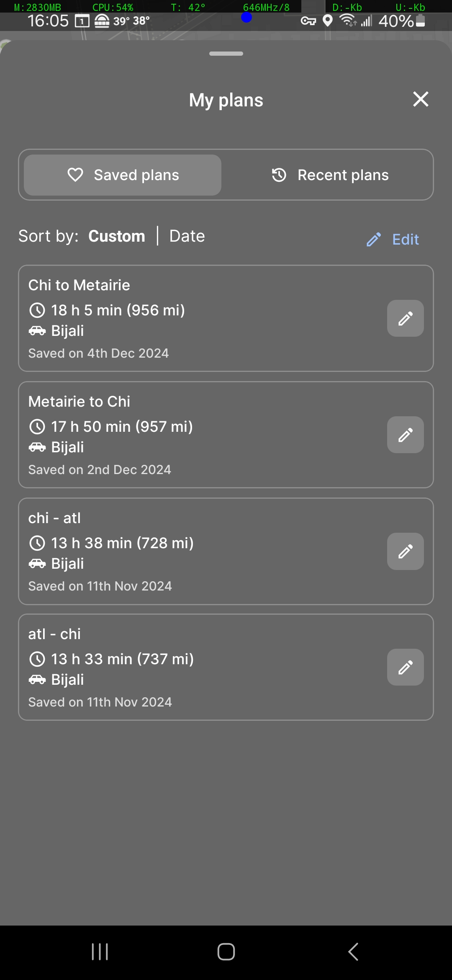Screen dimensions: 452x980
Task: Open the Android recent apps button
Action: coord(100,952)
